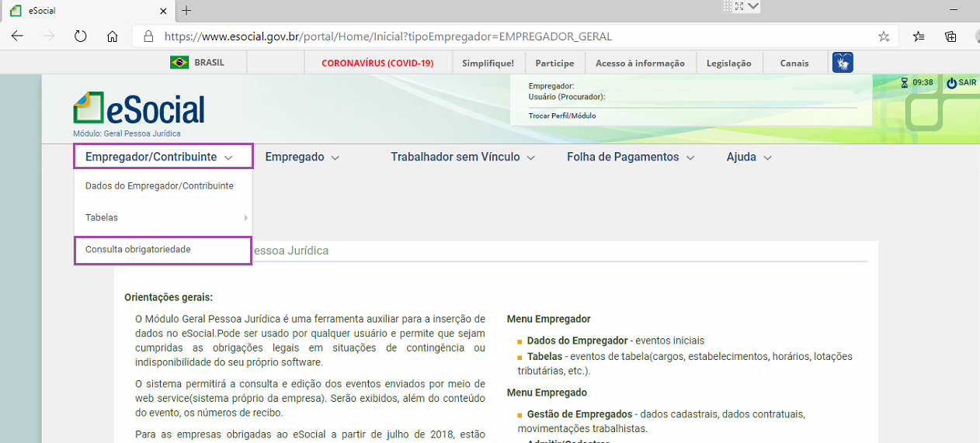Open the CORONAVÍRUS (COVID-19) link

(x=377, y=63)
